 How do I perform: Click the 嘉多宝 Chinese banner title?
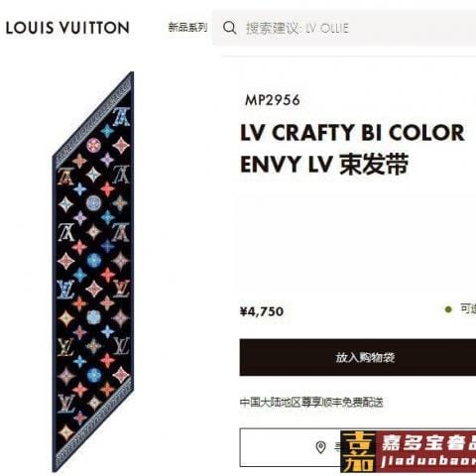(428, 442)
